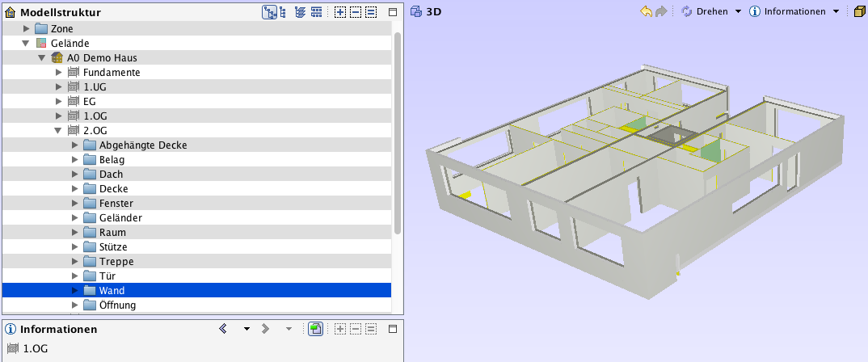Viewport: 868px width, 362px height.
Task: Open the Drehen dropdown arrow
Action: [x=738, y=11]
